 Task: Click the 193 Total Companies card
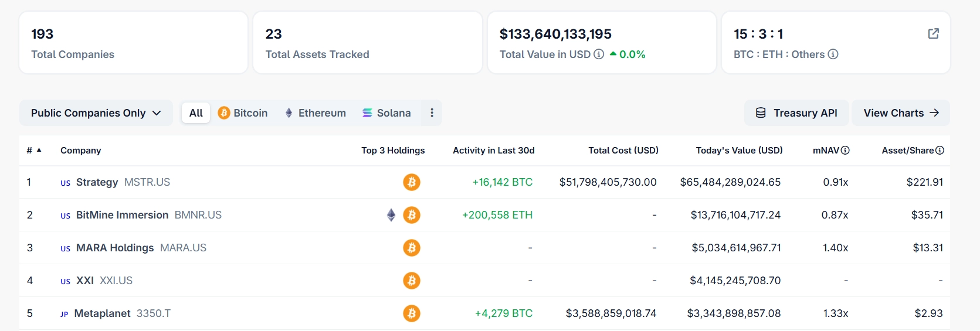click(133, 43)
